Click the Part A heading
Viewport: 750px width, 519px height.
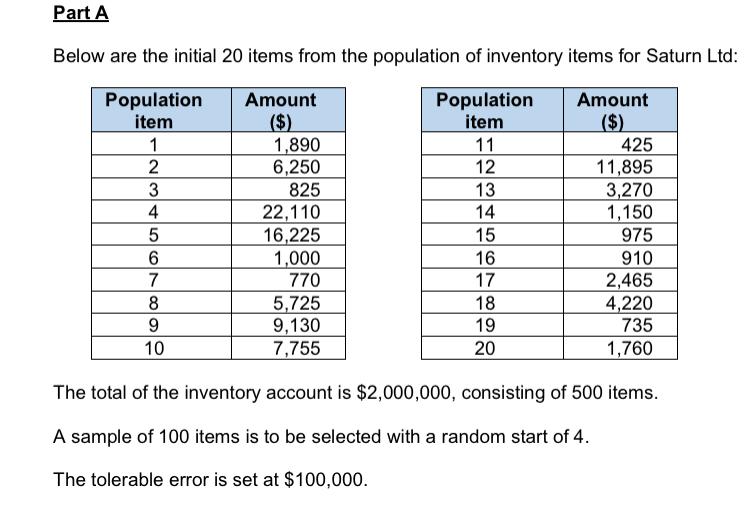[81, 13]
